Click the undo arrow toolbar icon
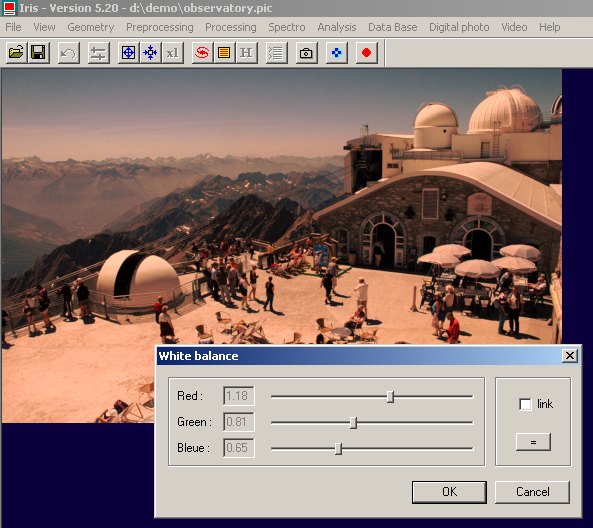Screen dimensions: 593x528 point(68,53)
